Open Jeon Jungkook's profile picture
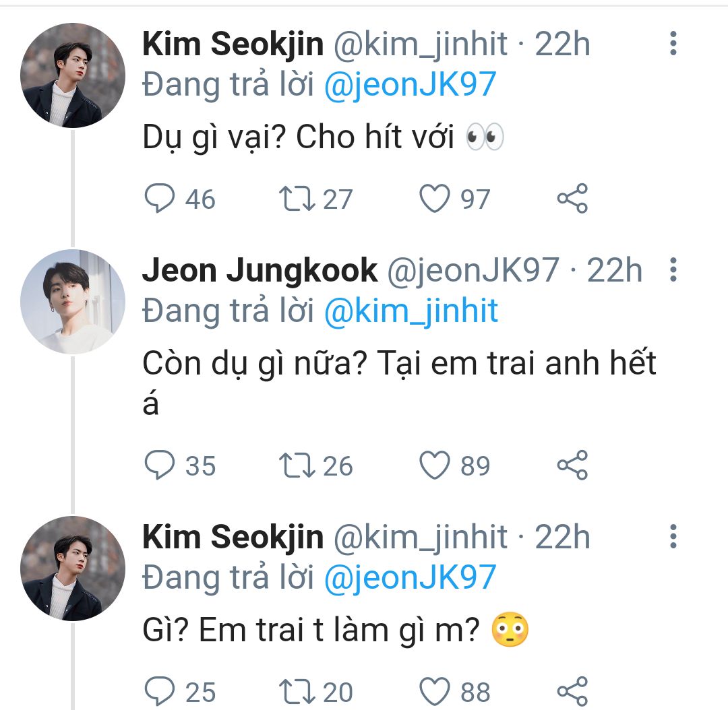Screen dimensions: 728x710 click(x=73, y=302)
